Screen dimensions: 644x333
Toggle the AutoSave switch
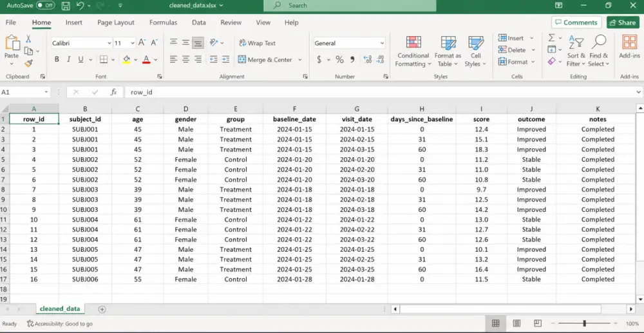tap(45, 5)
